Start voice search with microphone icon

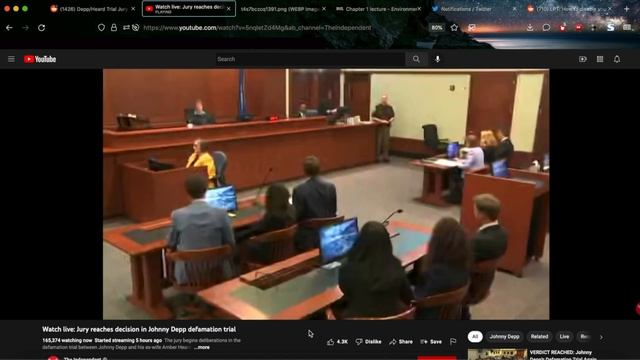point(438,59)
